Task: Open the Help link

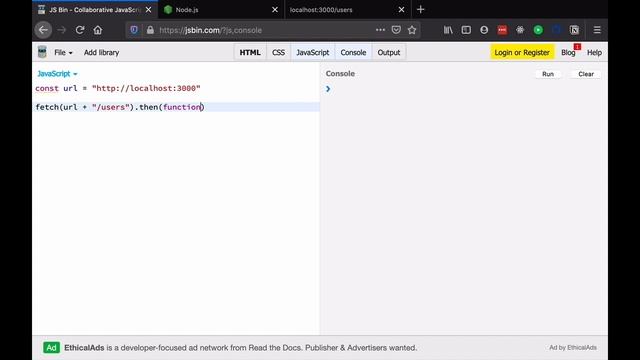Action: [x=594, y=53]
